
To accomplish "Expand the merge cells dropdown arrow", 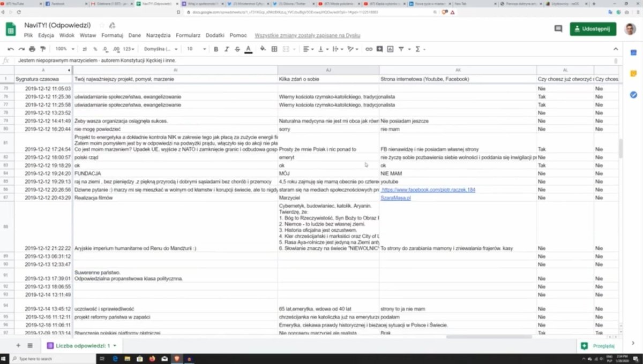I will click(294, 49).
